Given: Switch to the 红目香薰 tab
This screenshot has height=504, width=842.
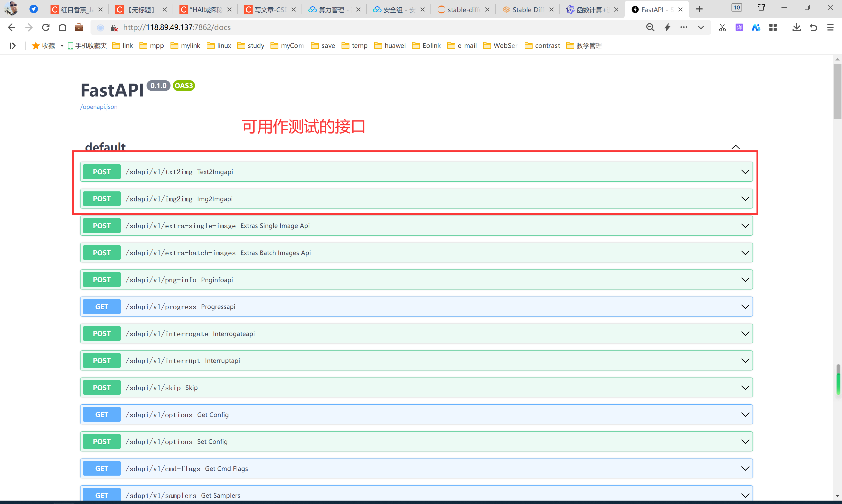Looking at the screenshot, I should [x=77, y=9].
